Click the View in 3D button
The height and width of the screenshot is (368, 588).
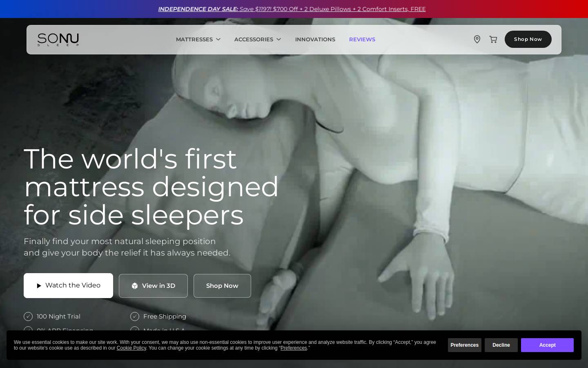point(153,286)
